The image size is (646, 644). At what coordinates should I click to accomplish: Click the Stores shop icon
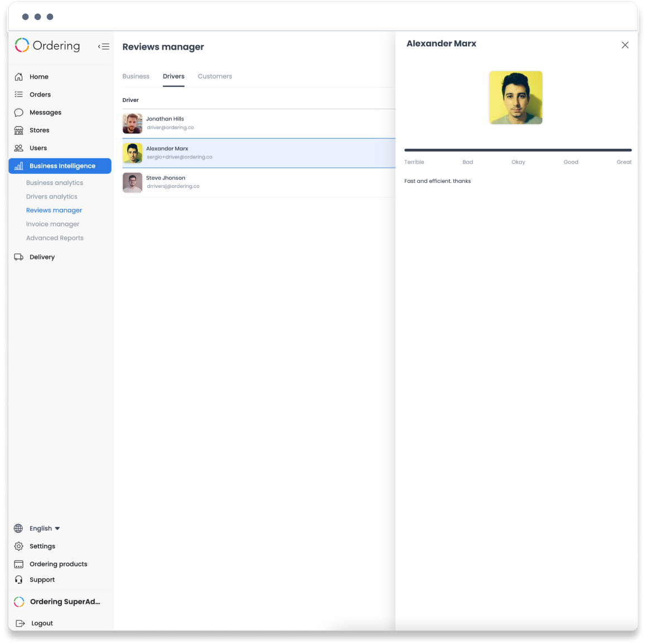(18, 130)
